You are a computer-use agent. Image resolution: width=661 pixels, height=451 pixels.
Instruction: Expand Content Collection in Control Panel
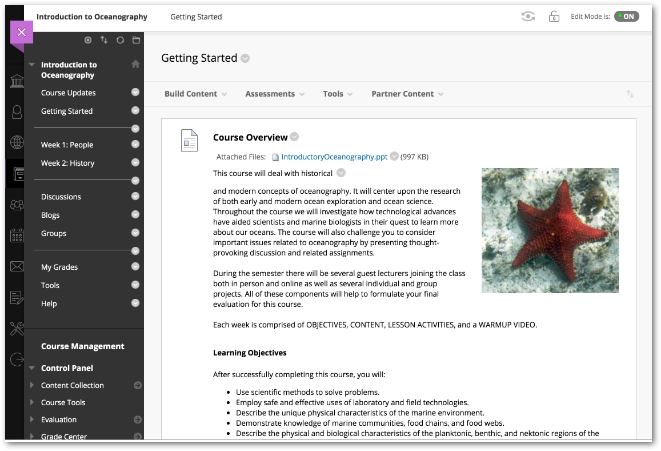(32, 385)
